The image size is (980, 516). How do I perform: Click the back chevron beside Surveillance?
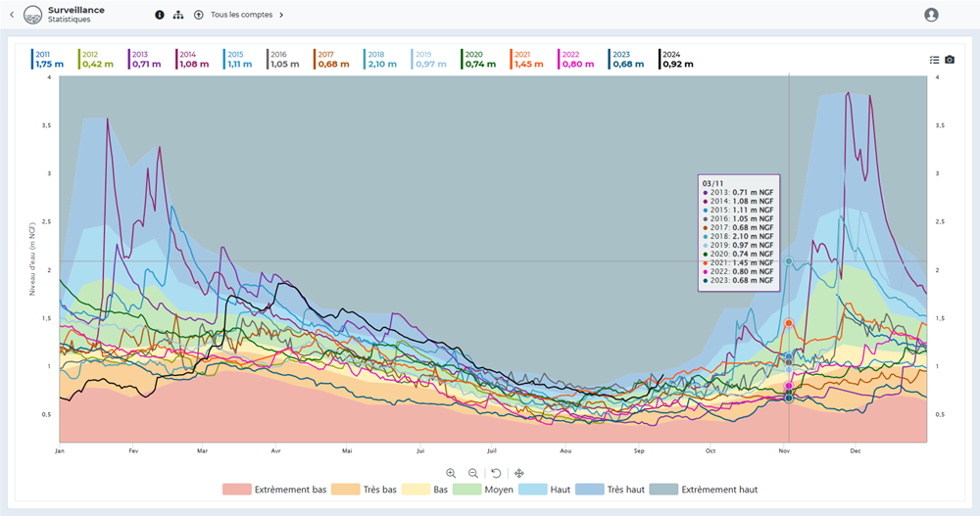pyautogui.click(x=12, y=15)
